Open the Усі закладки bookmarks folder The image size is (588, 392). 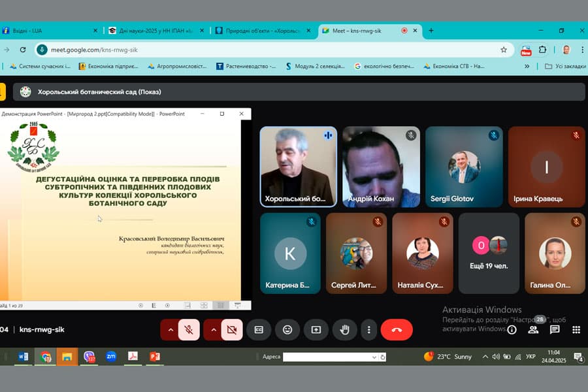[565, 66]
